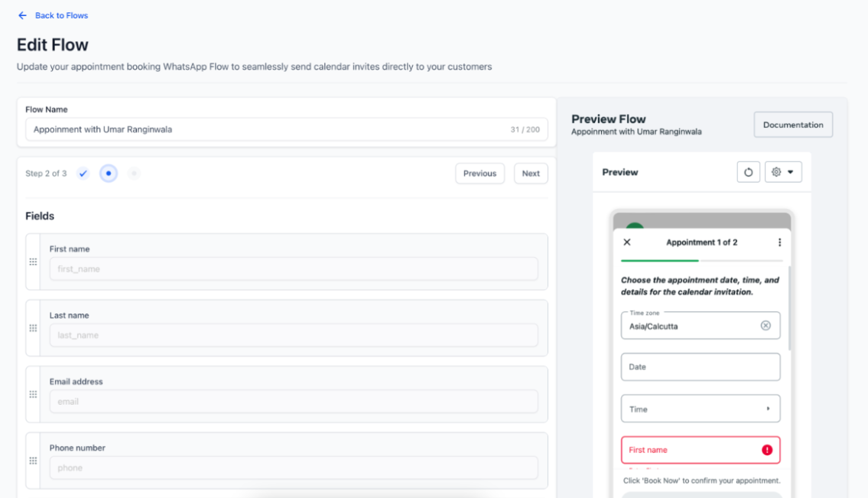Image resolution: width=868 pixels, height=498 pixels.
Task: Expand the Time picker in preview
Action: point(700,409)
